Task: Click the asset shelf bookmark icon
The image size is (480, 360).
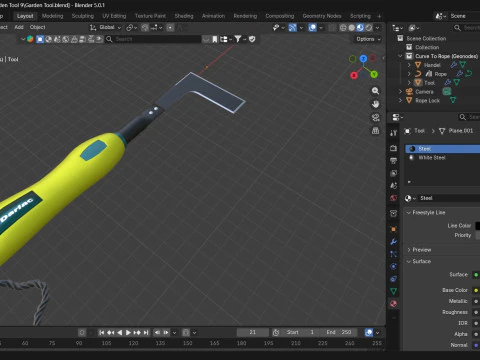Action: [x=215, y=39]
